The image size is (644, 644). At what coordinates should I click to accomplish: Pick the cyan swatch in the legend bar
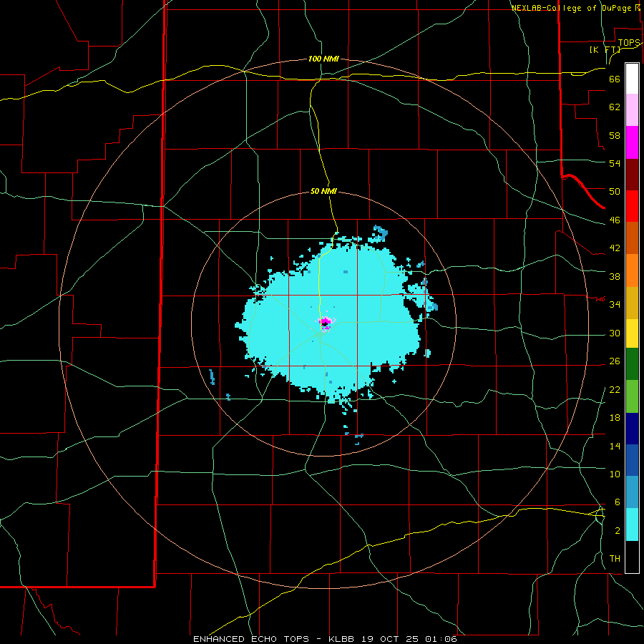click(632, 525)
